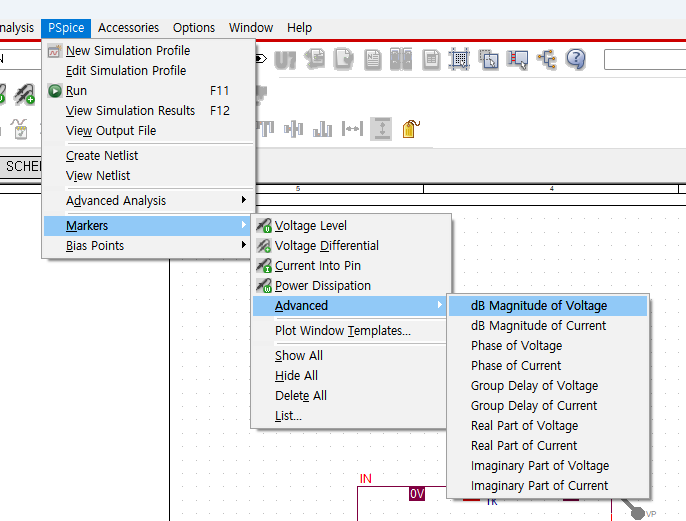The height and width of the screenshot is (521, 686).
Task: Click the Distribute Horizontally toolbar icon
Action: [x=352, y=129]
